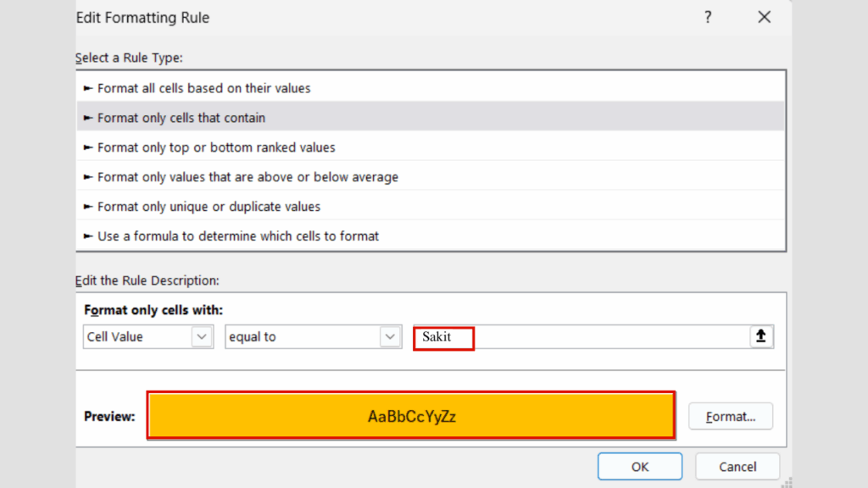Open dialog help with the question mark
Image resolution: width=868 pixels, height=488 pixels.
708,18
